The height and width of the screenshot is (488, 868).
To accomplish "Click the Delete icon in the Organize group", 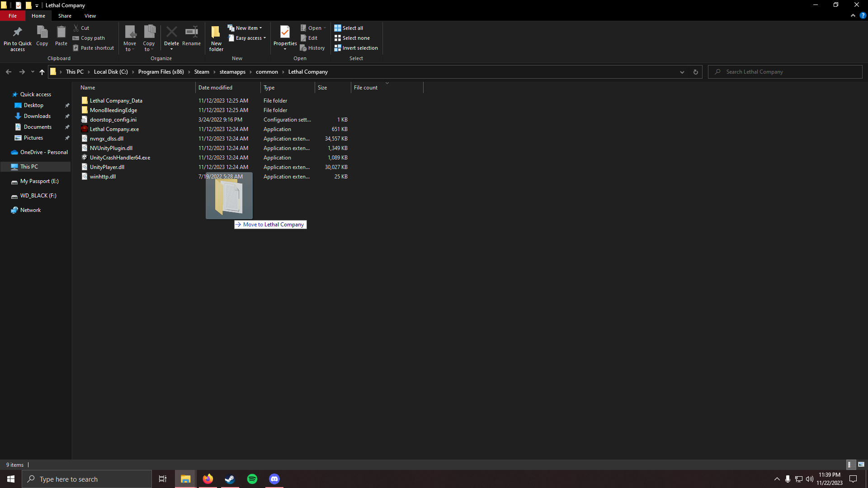I will click(x=171, y=32).
